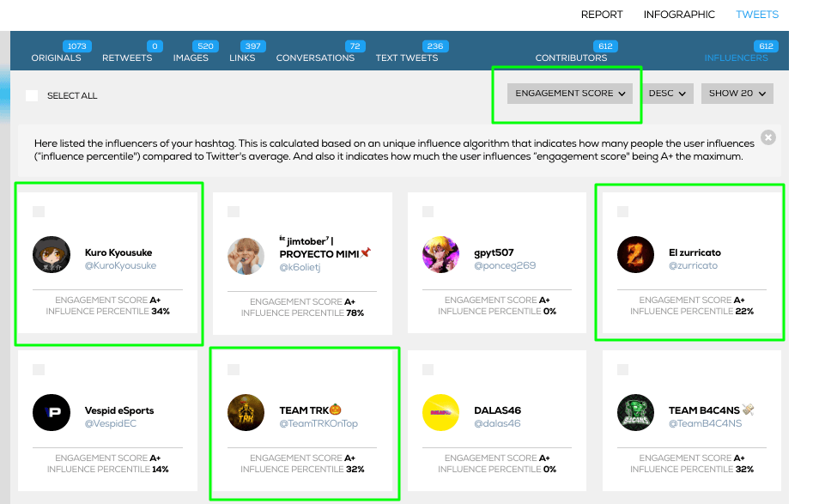Open El zurricato's flame avatar

click(635, 255)
